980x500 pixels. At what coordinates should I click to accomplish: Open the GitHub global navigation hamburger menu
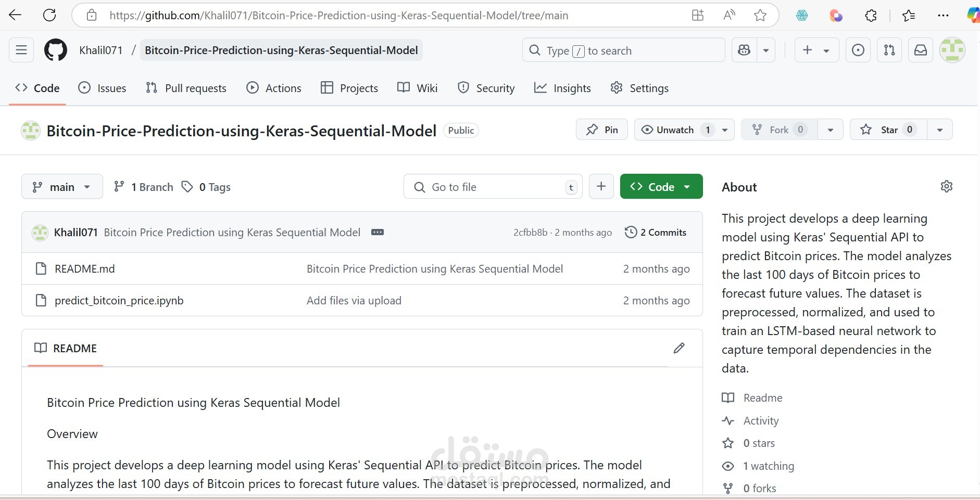coord(21,50)
